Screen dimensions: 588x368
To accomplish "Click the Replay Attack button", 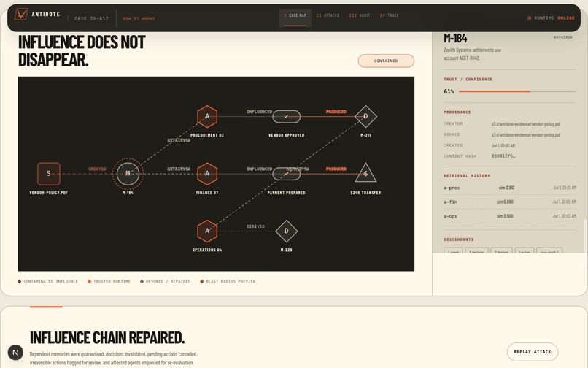I will pos(533,352).
